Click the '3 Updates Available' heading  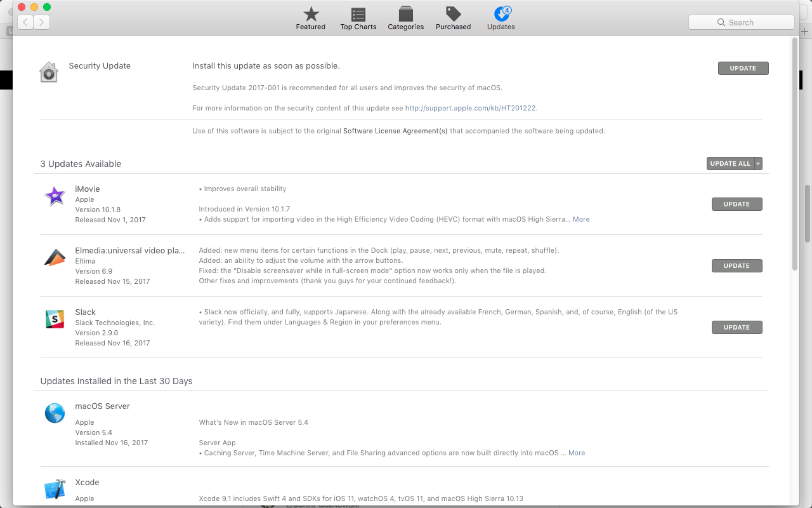[x=81, y=164]
